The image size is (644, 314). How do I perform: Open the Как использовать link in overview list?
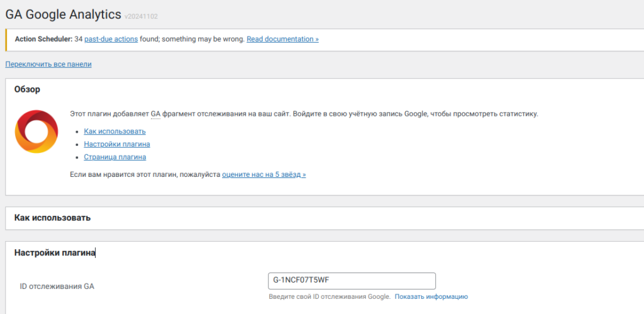point(114,132)
